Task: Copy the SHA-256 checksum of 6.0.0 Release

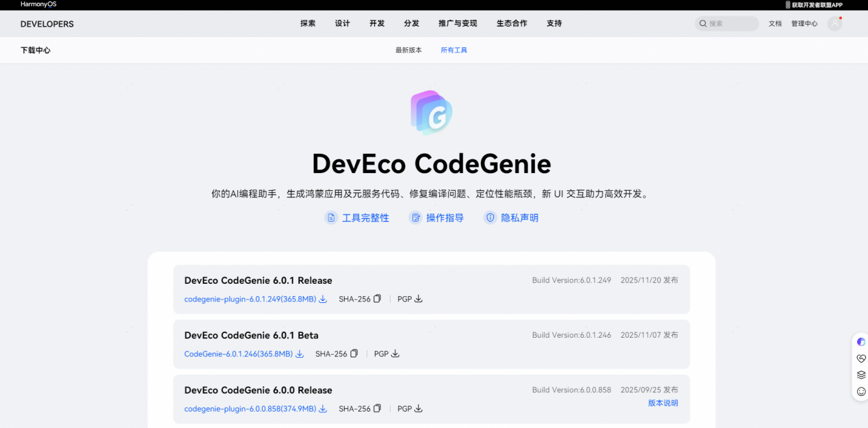Action: coord(378,408)
